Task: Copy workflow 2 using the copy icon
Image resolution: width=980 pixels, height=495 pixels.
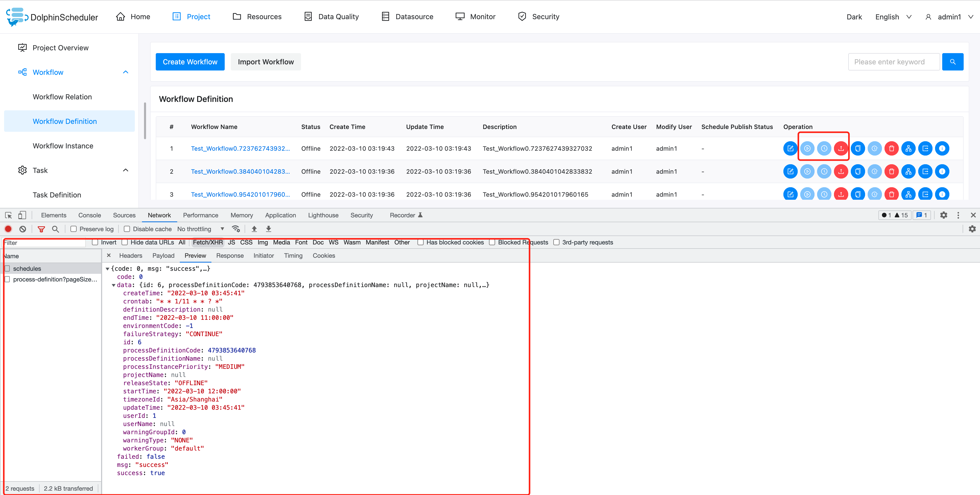Action: pyautogui.click(x=858, y=171)
